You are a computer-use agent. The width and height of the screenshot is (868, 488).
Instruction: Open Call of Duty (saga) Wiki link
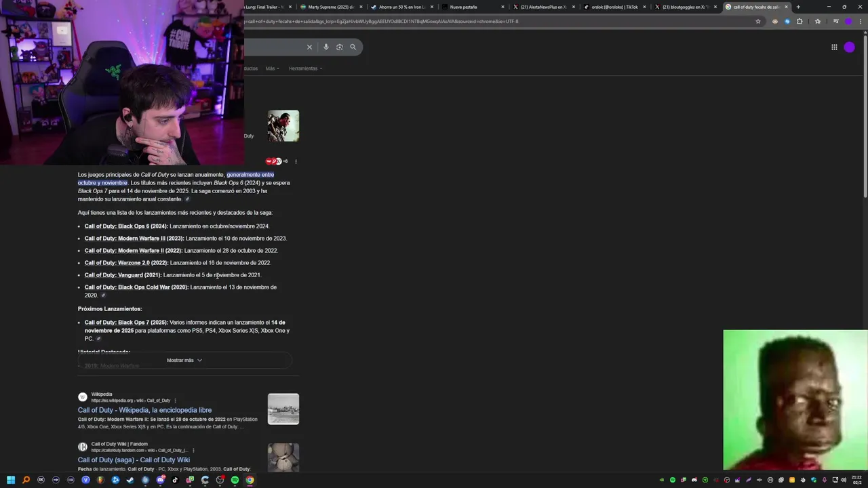[134, 460]
